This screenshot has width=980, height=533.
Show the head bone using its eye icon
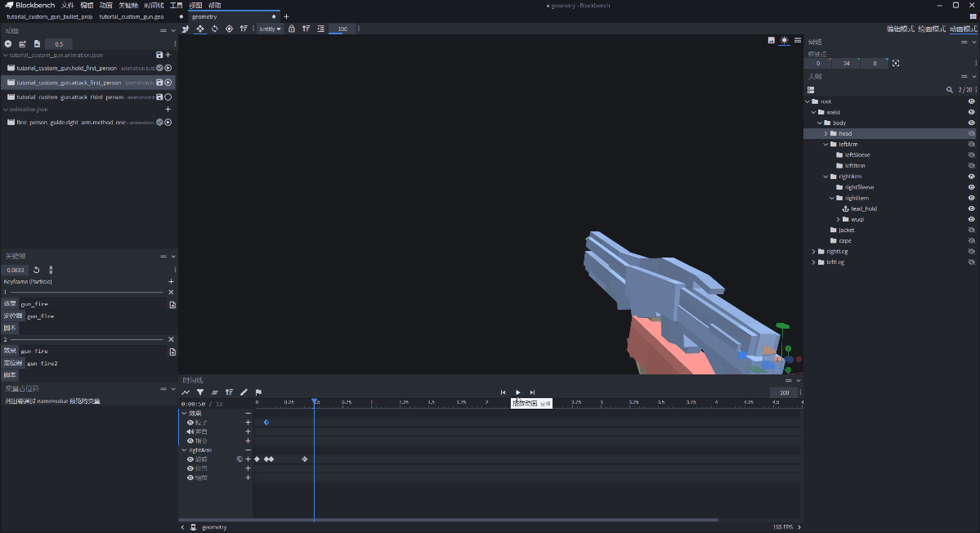point(972,133)
